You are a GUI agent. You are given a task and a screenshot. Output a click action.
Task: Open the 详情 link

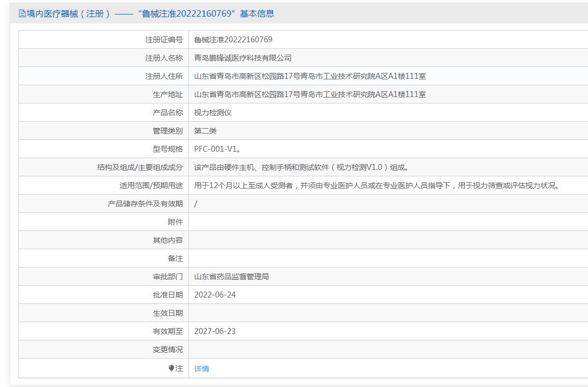pos(201,369)
